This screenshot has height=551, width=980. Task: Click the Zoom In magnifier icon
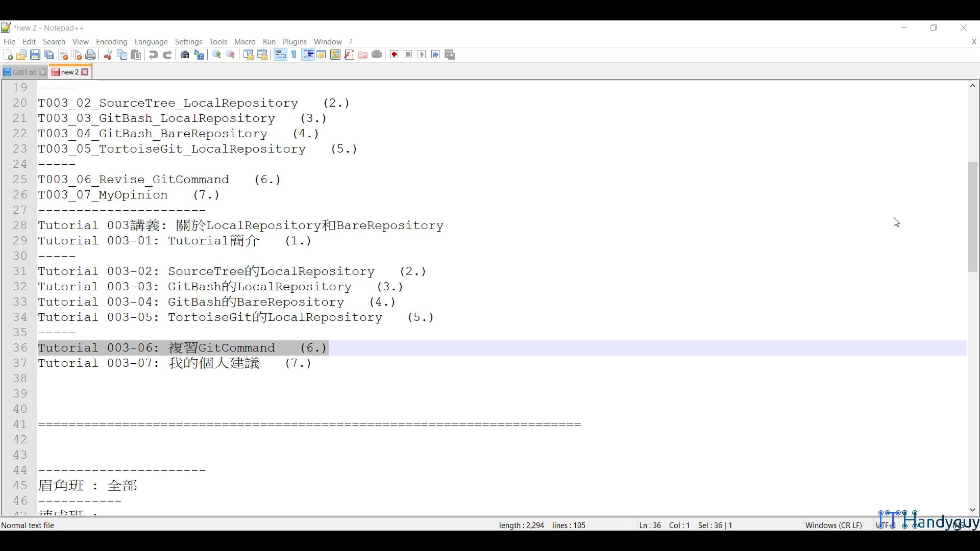pyautogui.click(x=216, y=55)
